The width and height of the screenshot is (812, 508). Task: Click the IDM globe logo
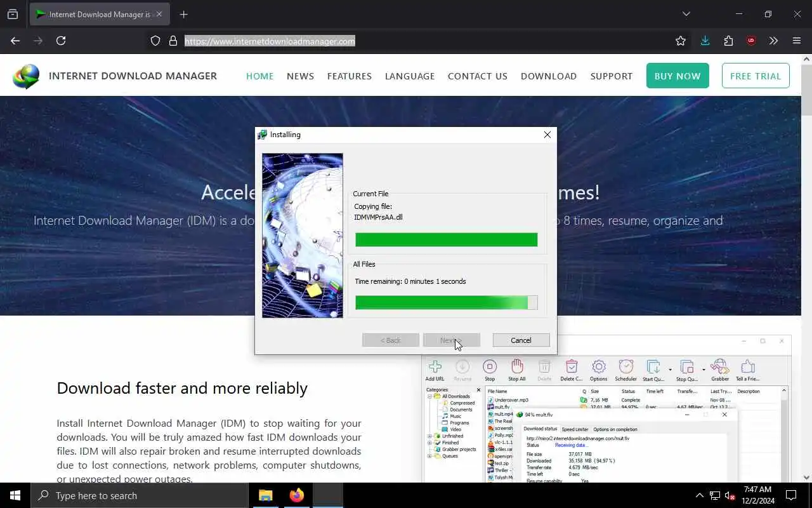[x=26, y=76]
